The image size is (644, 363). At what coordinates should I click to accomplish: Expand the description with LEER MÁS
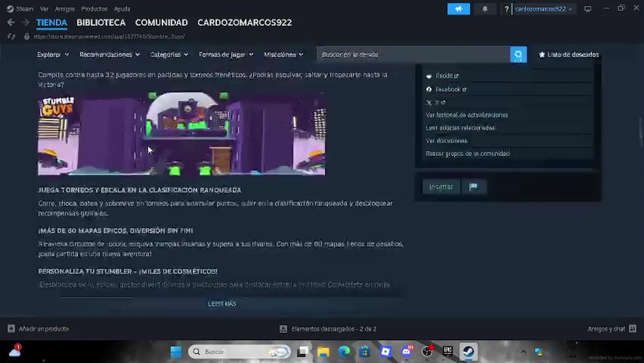pos(222,304)
